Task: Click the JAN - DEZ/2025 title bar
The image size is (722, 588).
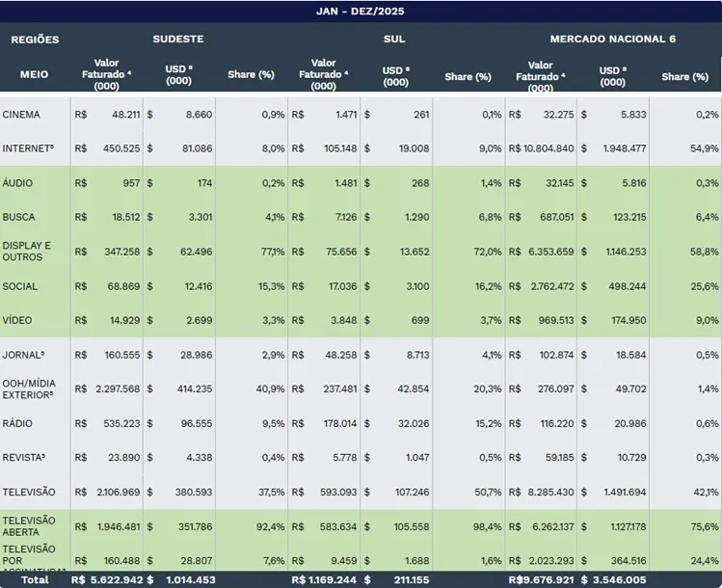Action: click(x=361, y=11)
